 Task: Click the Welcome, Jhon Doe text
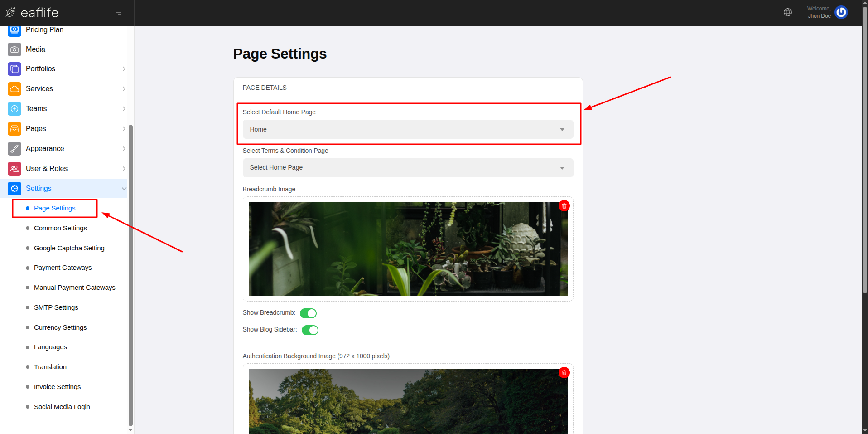pyautogui.click(x=819, y=12)
